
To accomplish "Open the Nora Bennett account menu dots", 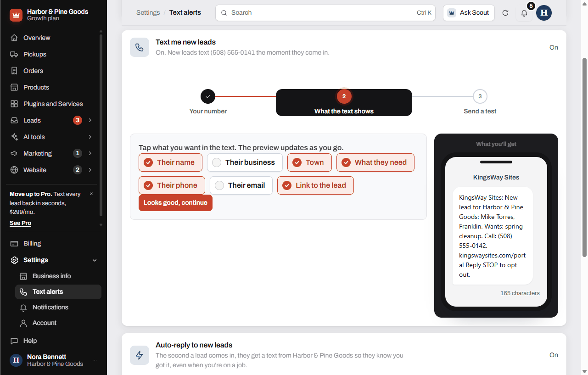I will (x=94, y=360).
